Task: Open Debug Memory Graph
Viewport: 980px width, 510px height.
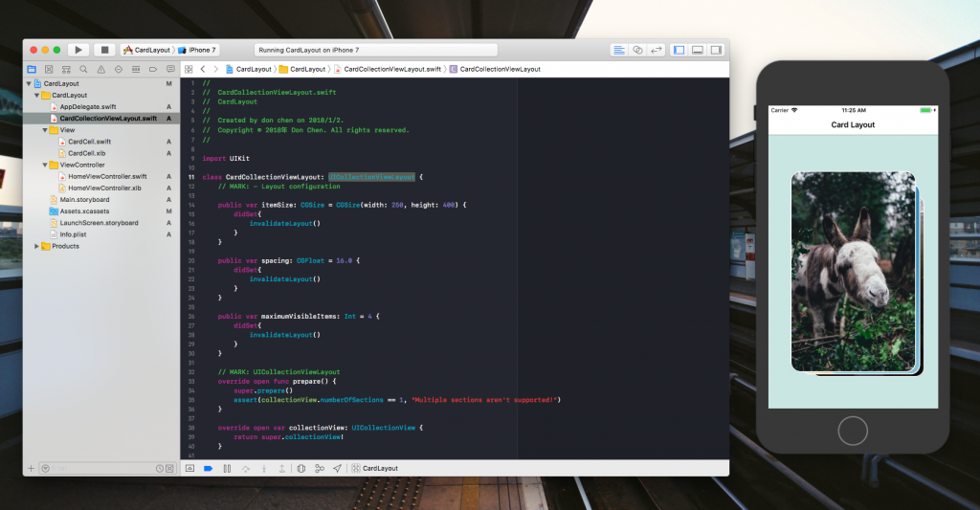Action: 320,468
